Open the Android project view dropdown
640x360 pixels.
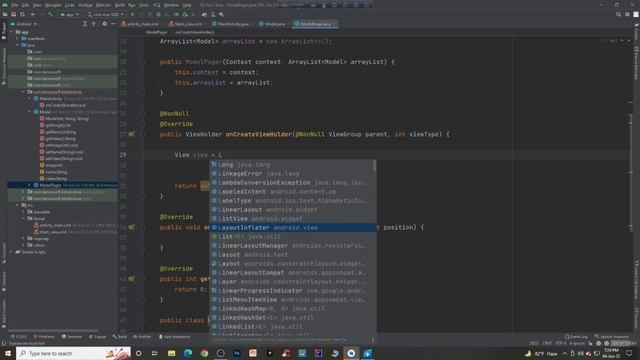(24, 24)
